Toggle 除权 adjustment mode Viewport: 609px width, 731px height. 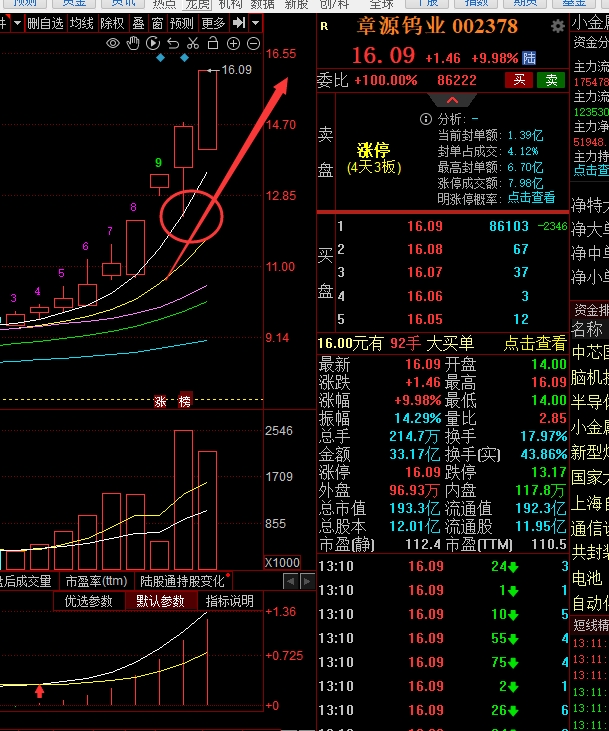112,23
